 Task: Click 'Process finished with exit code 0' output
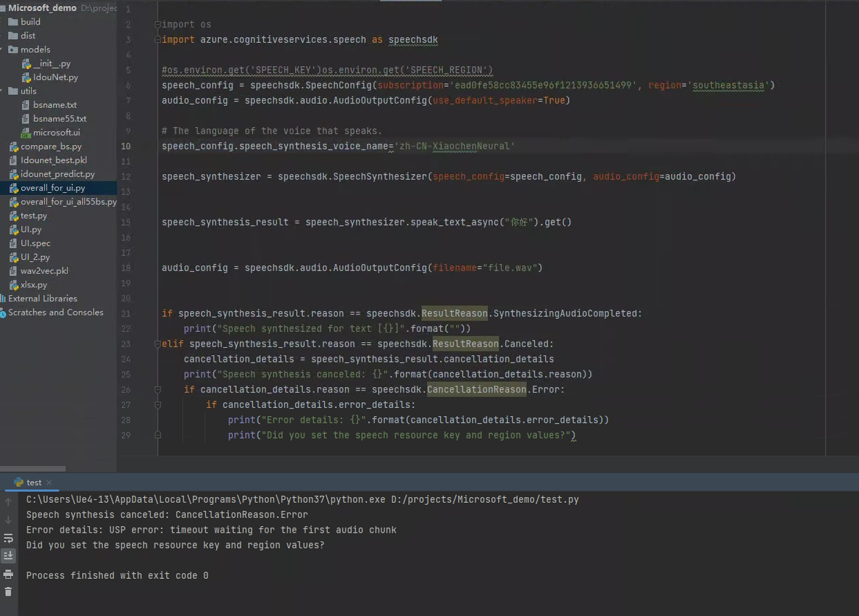pyautogui.click(x=117, y=575)
